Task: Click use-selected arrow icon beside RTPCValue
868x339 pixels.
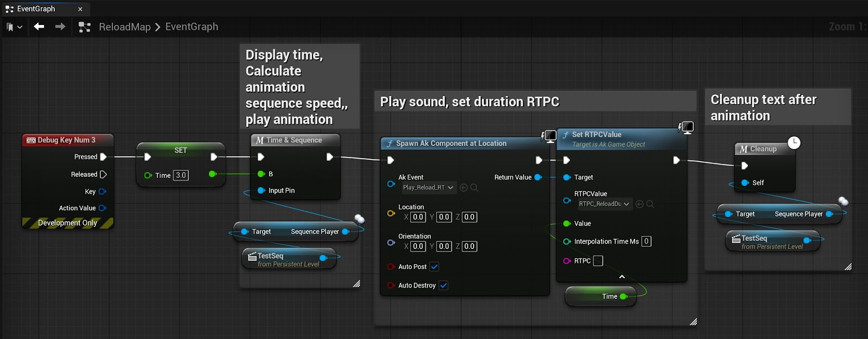Action: pyautogui.click(x=640, y=204)
